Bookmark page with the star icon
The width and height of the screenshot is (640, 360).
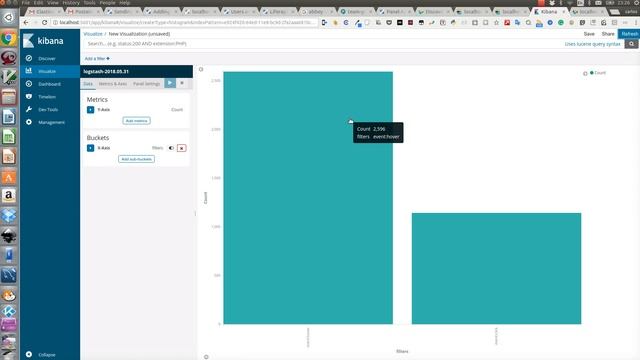(496, 22)
